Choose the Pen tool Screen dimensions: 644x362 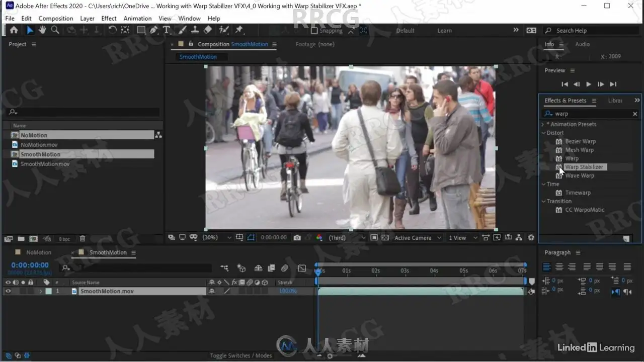[154, 30]
